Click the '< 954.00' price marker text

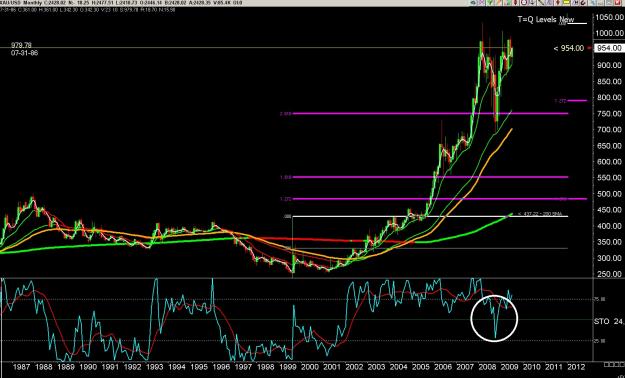click(569, 48)
